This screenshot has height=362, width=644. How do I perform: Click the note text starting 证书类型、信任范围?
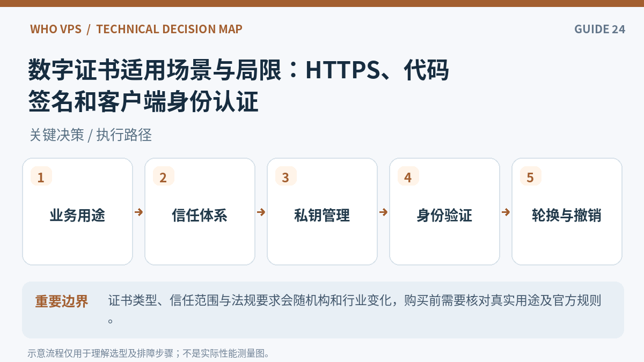click(x=355, y=310)
